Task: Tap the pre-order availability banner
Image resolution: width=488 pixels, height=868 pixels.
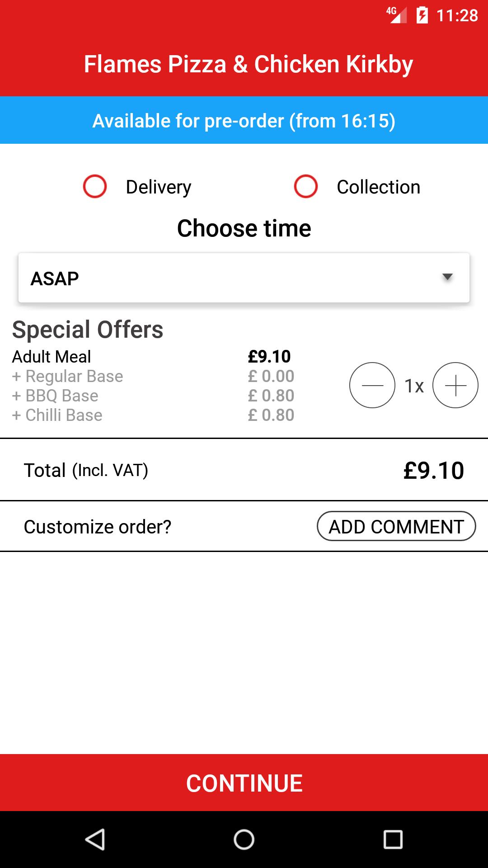Action: click(x=244, y=121)
